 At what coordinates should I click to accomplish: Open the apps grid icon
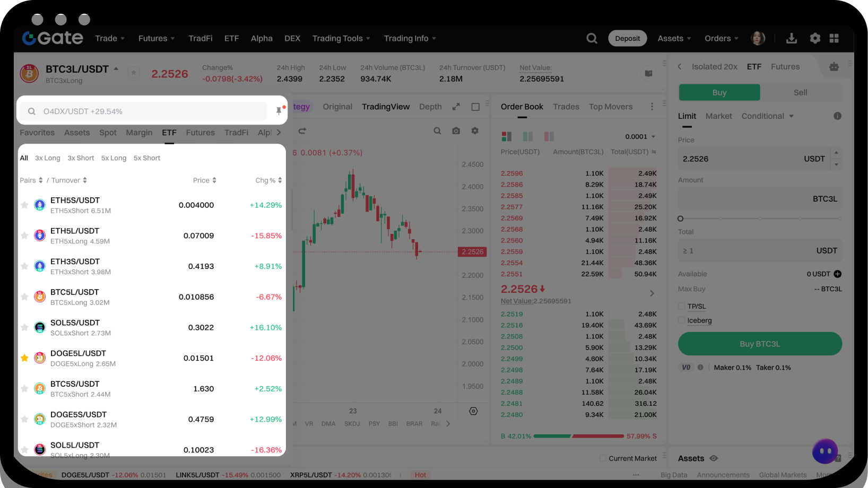click(834, 38)
